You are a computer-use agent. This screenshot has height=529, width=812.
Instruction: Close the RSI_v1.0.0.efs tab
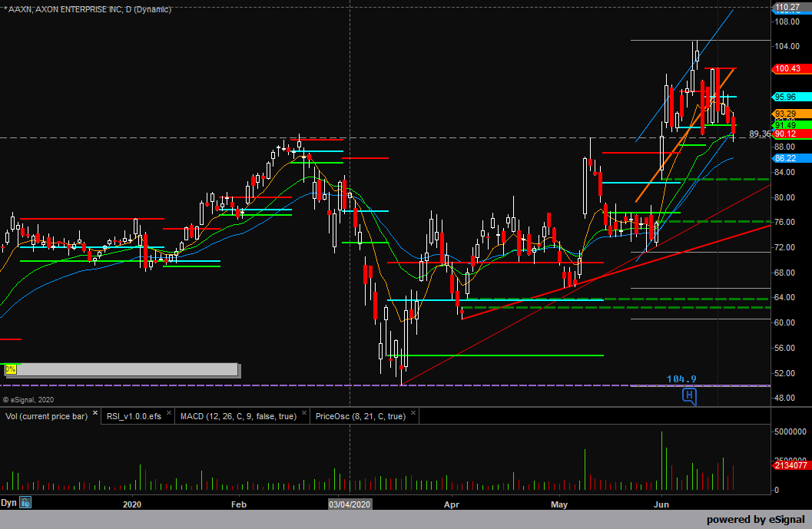(x=169, y=413)
